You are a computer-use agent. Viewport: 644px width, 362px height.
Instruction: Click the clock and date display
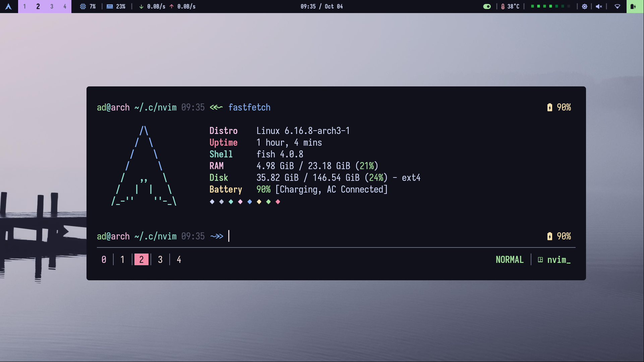[321, 6]
